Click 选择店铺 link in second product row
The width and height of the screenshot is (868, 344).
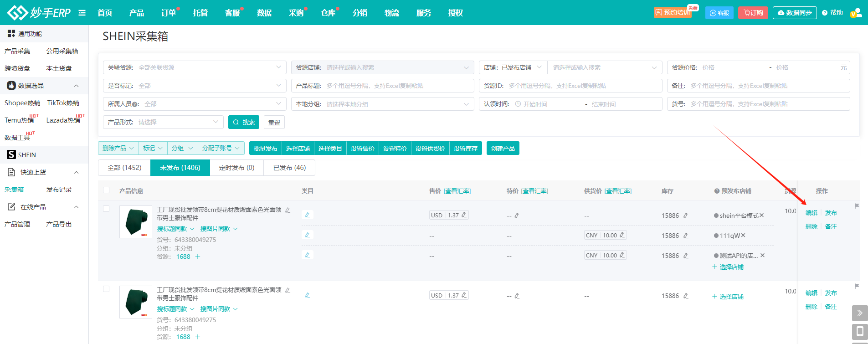tap(728, 297)
